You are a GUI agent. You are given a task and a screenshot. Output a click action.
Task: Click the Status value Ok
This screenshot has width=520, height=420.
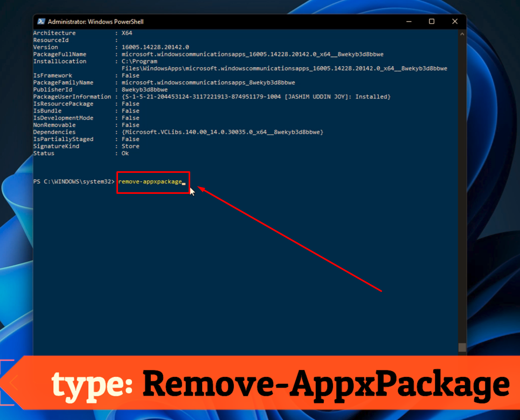click(x=125, y=153)
